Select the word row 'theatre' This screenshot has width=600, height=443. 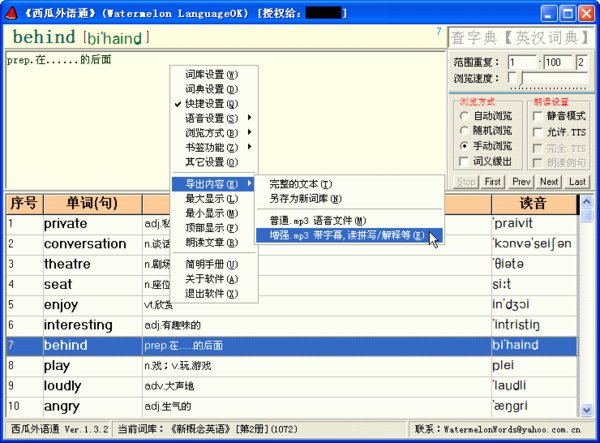point(292,264)
